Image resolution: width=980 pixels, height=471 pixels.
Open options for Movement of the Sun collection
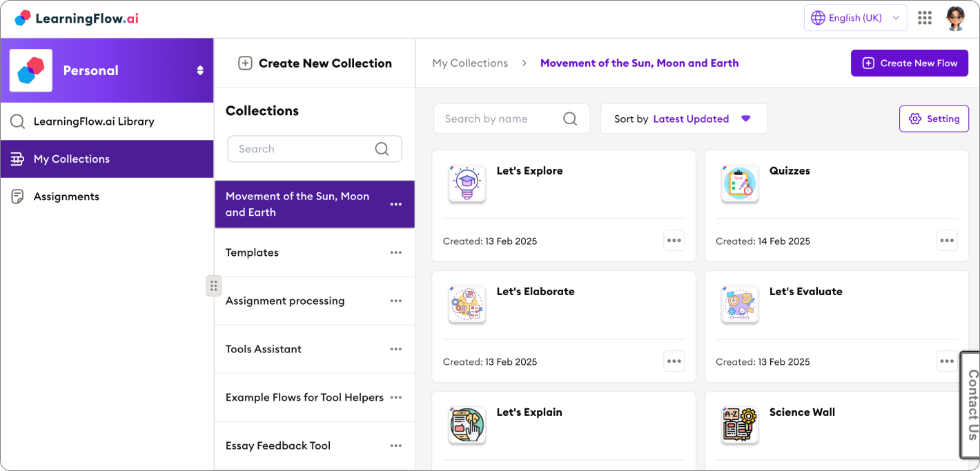(x=396, y=204)
